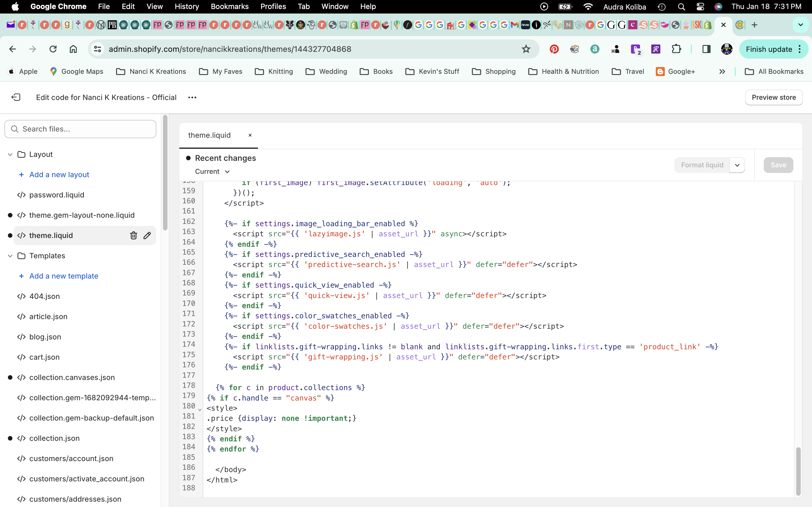This screenshot has width=812, height=507.
Task: Click the Search files input
Action: coord(81,129)
